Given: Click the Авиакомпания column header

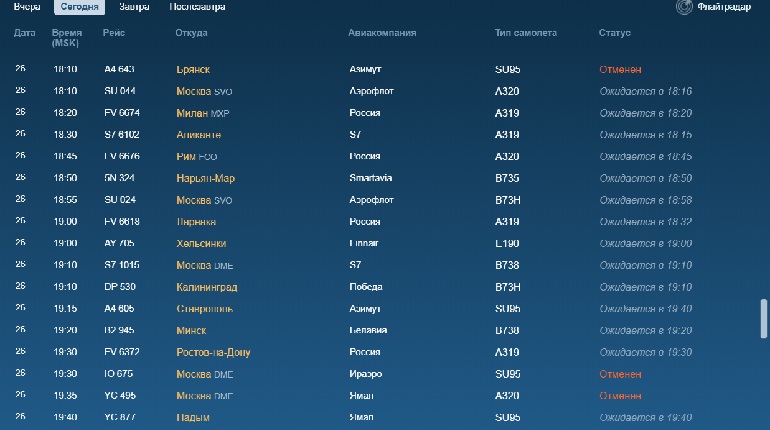Looking at the screenshot, I should (382, 33).
